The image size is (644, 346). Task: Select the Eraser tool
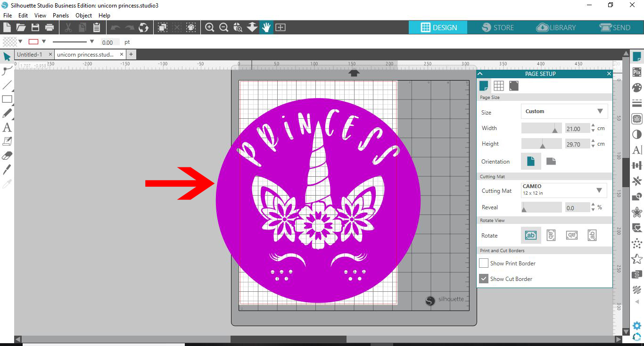coord(7,156)
